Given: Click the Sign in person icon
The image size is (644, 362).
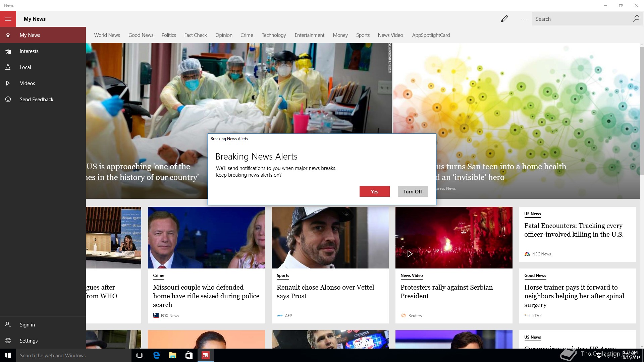Looking at the screenshot, I should pos(8,324).
